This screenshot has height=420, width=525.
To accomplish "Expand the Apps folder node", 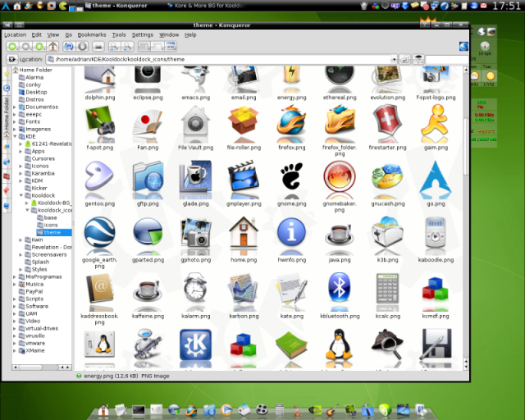I will (21, 151).
